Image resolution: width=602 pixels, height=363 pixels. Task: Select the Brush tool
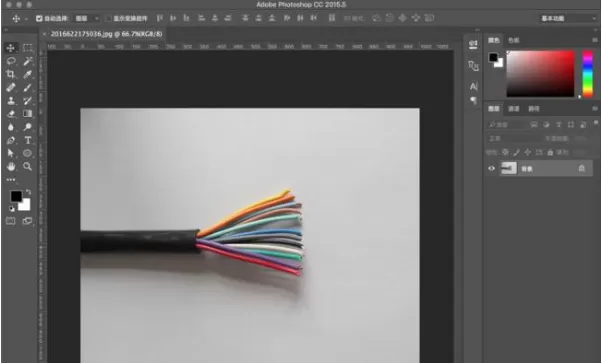[x=27, y=87]
